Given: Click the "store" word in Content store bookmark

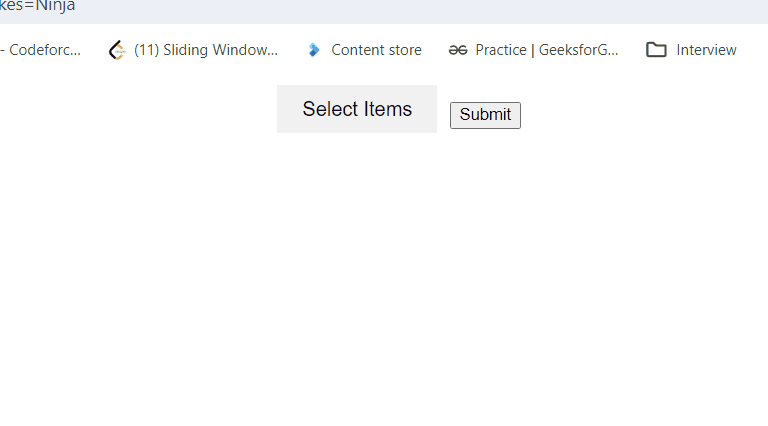Looking at the screenshot, I should (x=403, y=50).
